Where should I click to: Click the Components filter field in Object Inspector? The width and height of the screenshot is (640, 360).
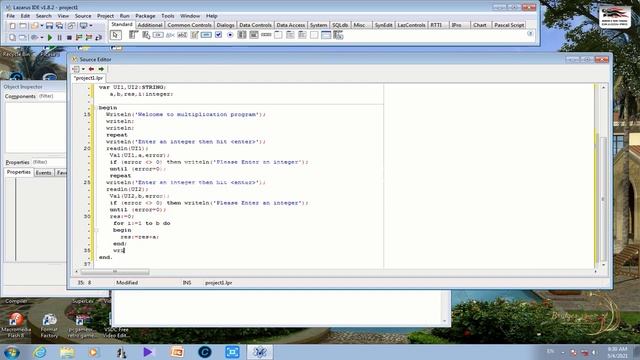[51, 96]
